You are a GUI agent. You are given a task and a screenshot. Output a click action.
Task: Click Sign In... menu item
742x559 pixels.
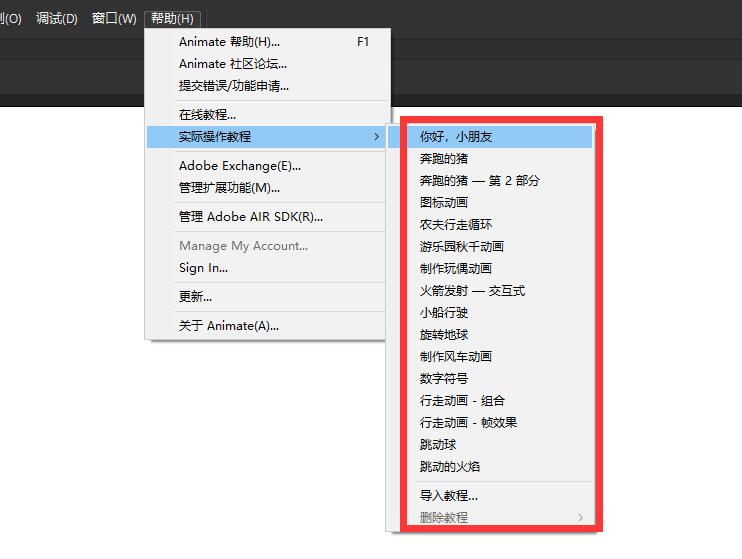coord(268,268)
